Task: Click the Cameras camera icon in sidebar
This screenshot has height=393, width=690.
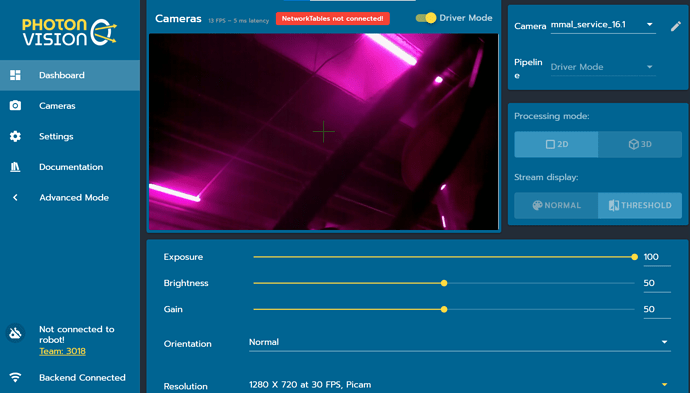Action: (x=15, y=106)
